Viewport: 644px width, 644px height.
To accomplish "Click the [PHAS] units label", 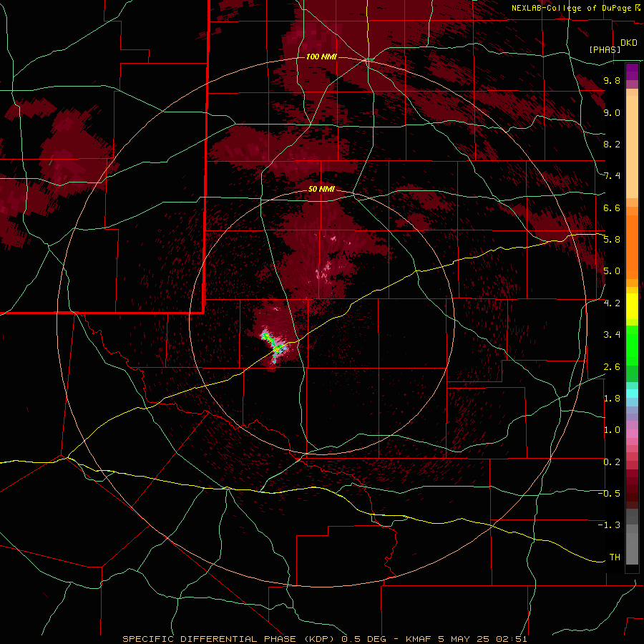I will (x=605, y=49).
